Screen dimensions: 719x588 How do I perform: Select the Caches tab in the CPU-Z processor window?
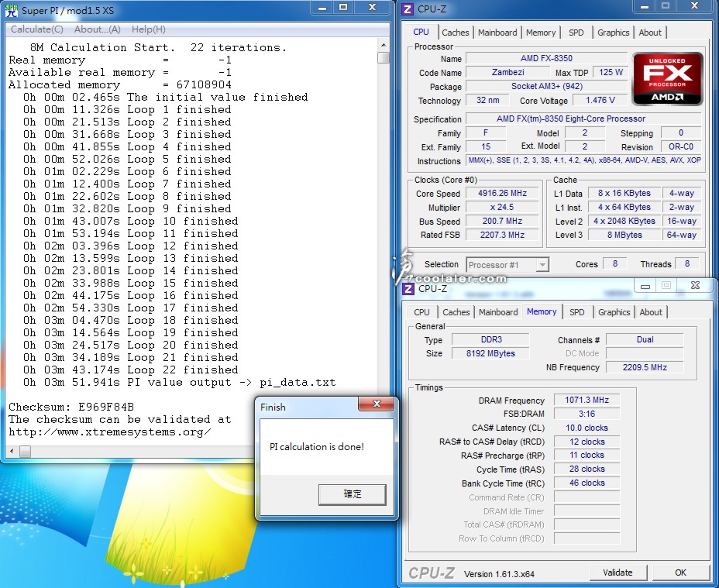(x=456, y=33)
